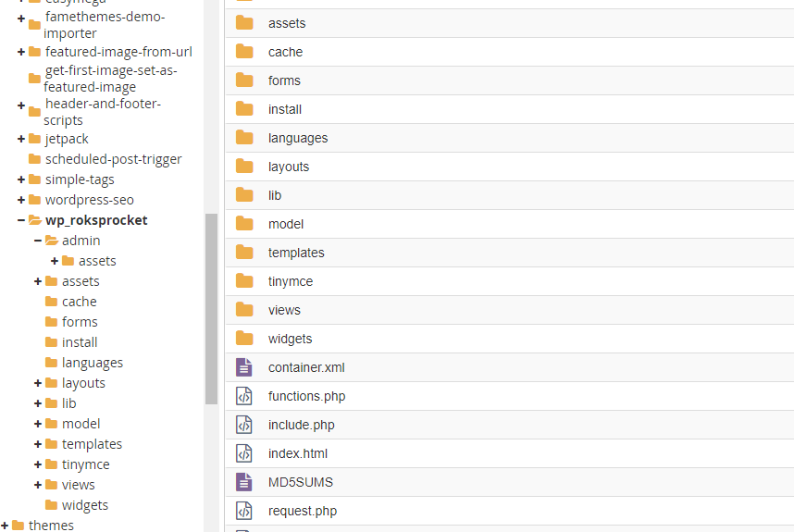Click the MD5SUMS document icon
Image resolution: width=794 pixels, height=532 pixels.
pyautogui.click(x=244, y=482)
